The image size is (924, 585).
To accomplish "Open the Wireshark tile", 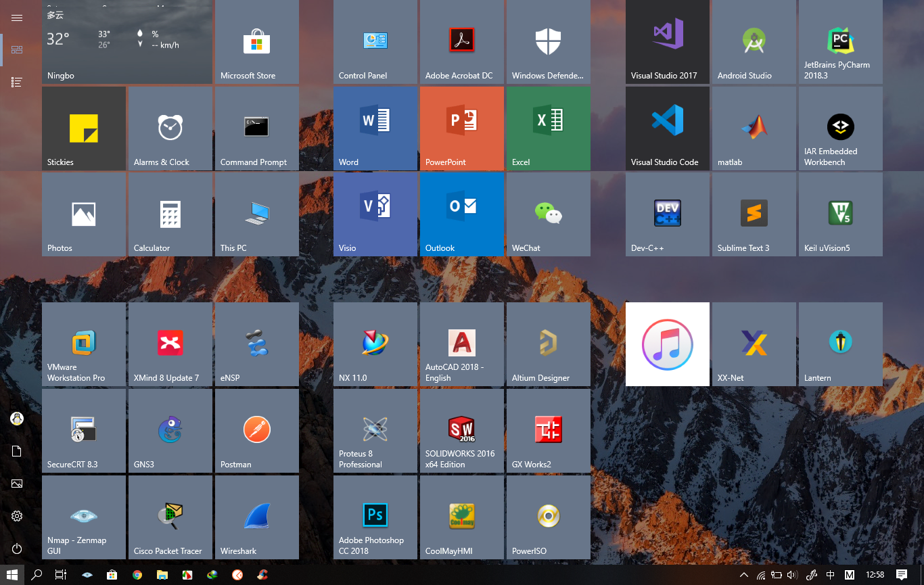I will click(257, 517).
